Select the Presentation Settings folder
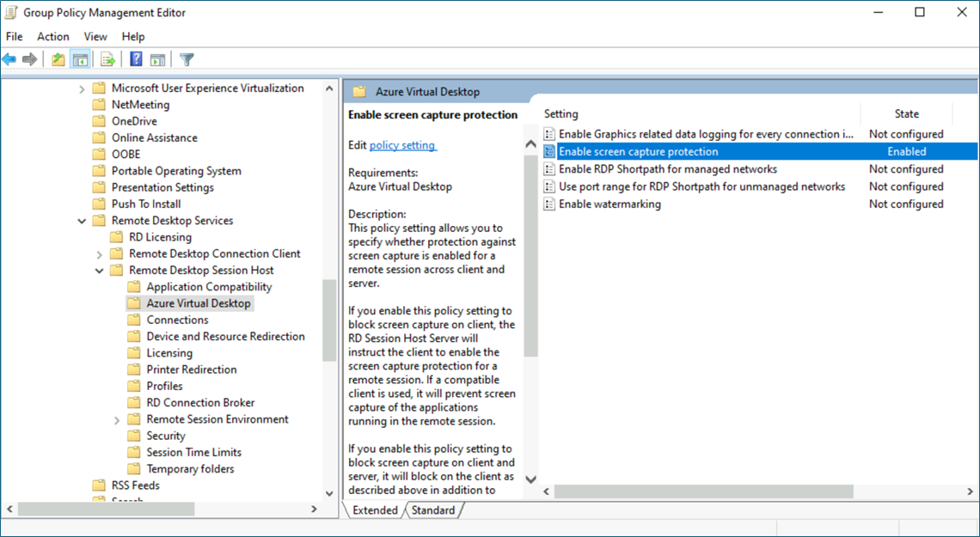The width and height of the screenshot is (980, 537). point(162,187)
